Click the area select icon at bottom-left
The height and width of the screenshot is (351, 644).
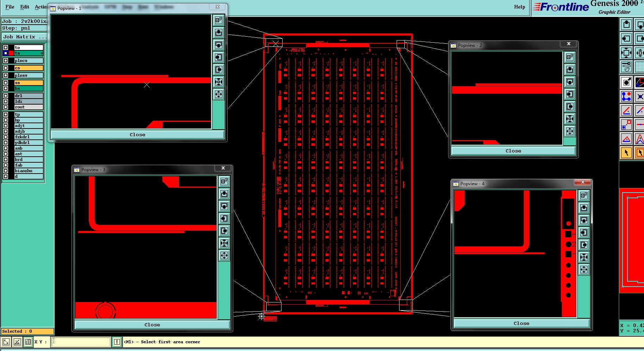tap(6, 342)
